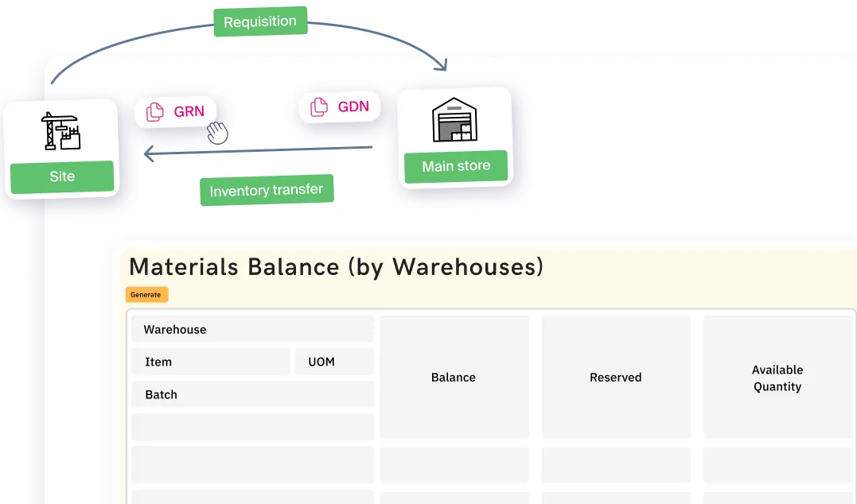Click the Warehouse field in the report
857x504 pixels.
(252, 329)
